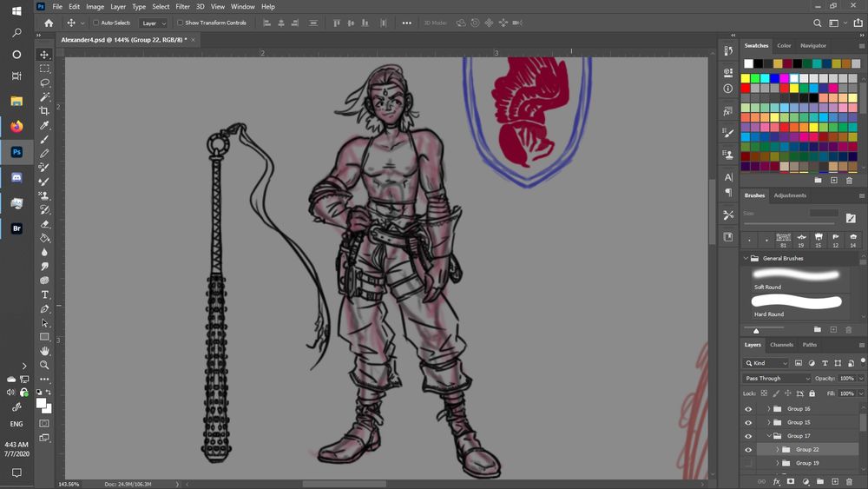Select the Zoom tool in the toolbar

point(44,365)
